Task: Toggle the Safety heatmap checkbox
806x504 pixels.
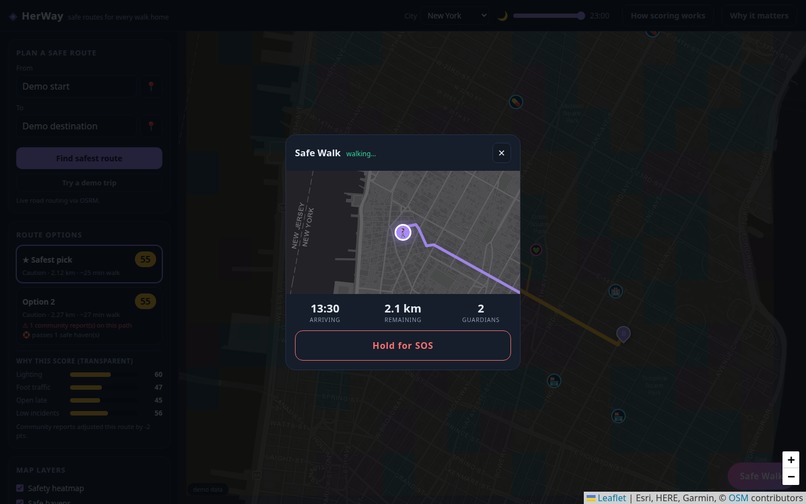Action: pos(20,488)
